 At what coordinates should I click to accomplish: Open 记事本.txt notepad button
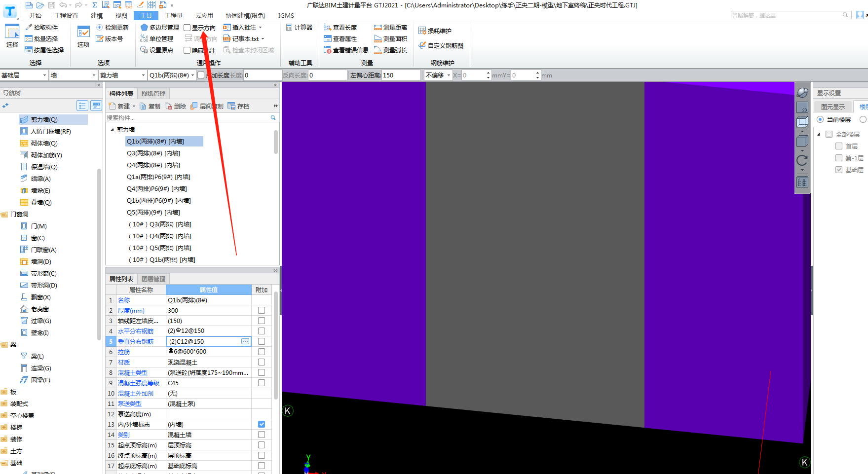(241, 38)
